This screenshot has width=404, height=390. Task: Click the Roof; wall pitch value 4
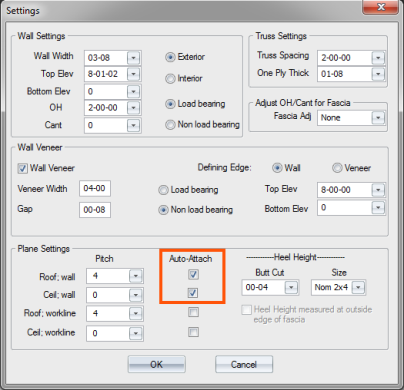click(x=95, y=276)
